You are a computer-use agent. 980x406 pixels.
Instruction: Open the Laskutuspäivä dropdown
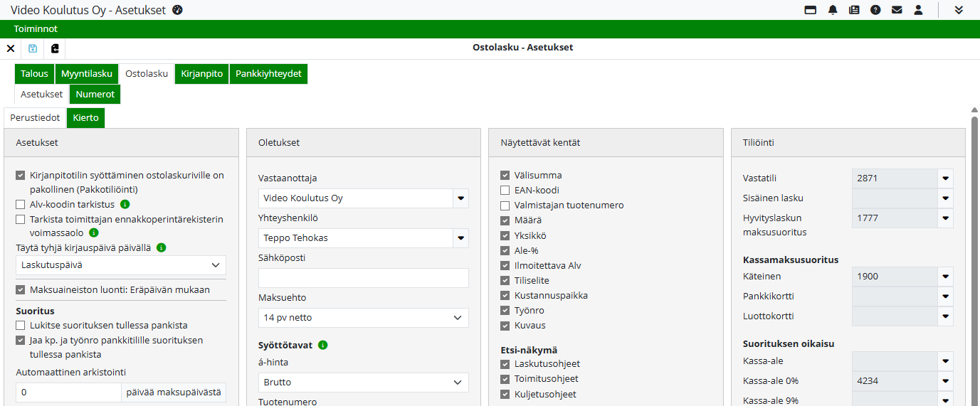point(120,265)
